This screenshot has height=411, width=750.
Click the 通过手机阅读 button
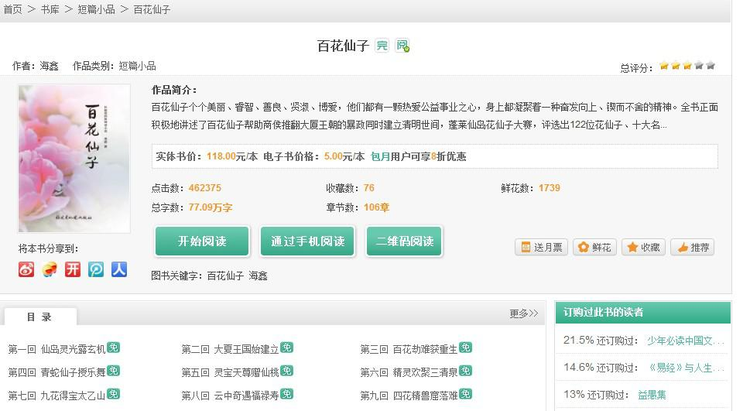click(307, 241)
